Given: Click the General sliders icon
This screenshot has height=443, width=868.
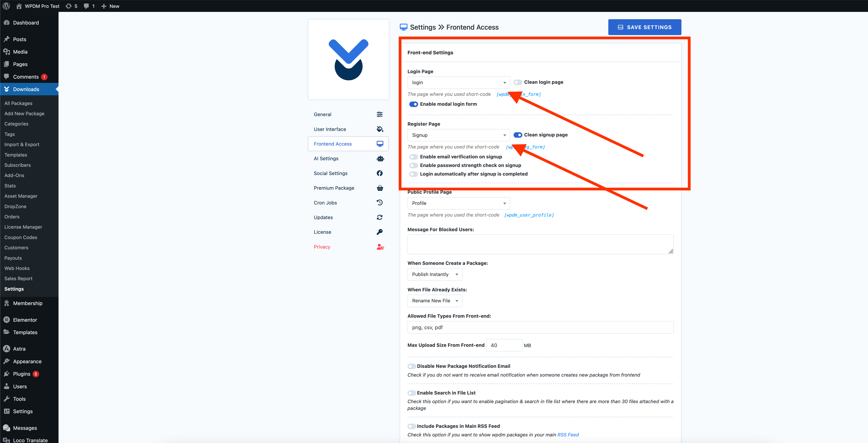Looking at the screenshot, I should tap(380, 114).
